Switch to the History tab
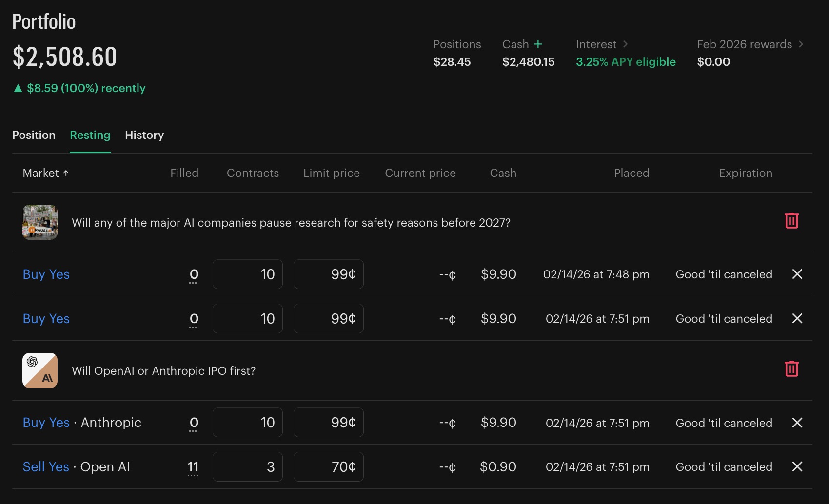829x504 pixels. click(x=144, y=135)
